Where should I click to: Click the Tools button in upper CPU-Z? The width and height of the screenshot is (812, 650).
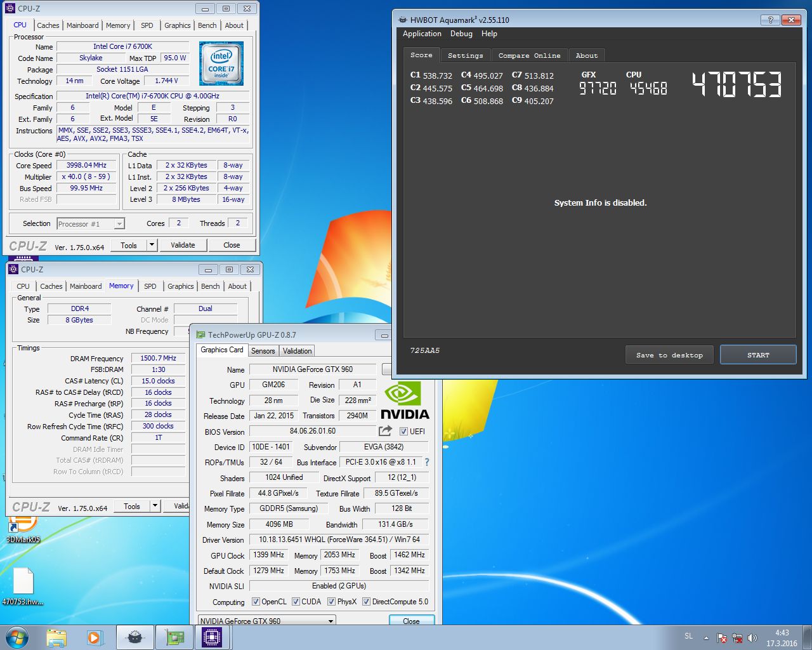click(x=129, y=245)
